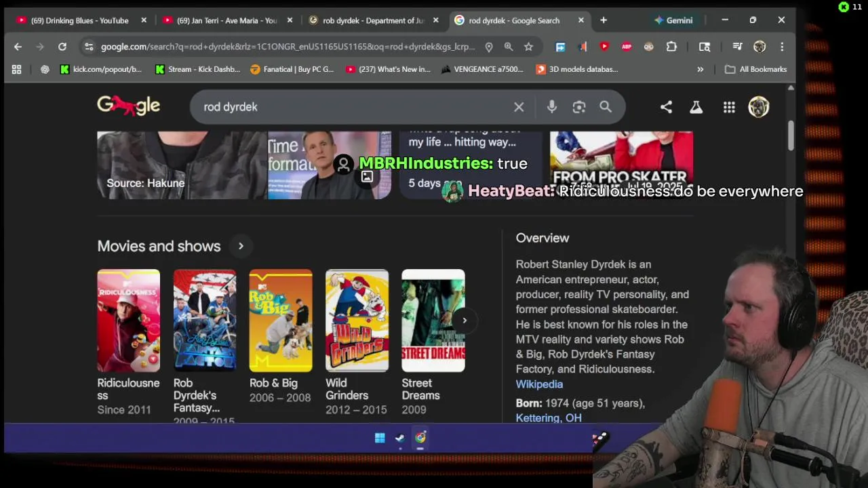Viewport: 868px width, 488px height.
Task: Open the Kettering, OH birthplace link
Action: 549,418
